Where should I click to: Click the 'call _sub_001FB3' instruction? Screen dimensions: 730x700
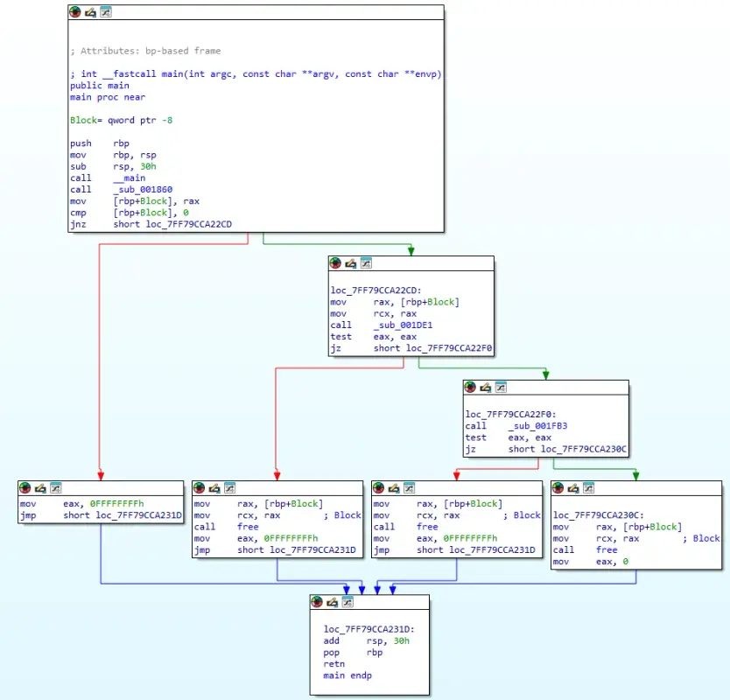point(516,426)
